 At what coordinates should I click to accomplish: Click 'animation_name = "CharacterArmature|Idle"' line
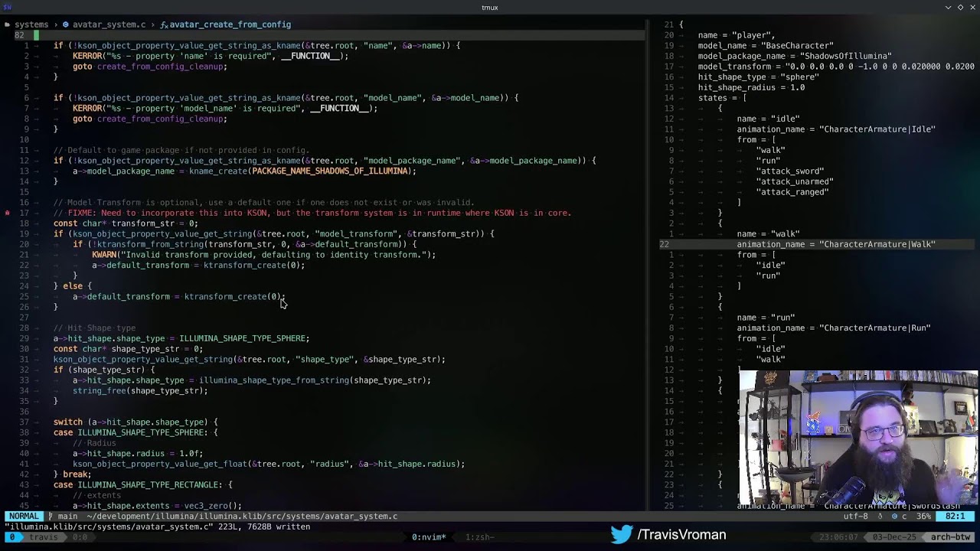[836, 129]
